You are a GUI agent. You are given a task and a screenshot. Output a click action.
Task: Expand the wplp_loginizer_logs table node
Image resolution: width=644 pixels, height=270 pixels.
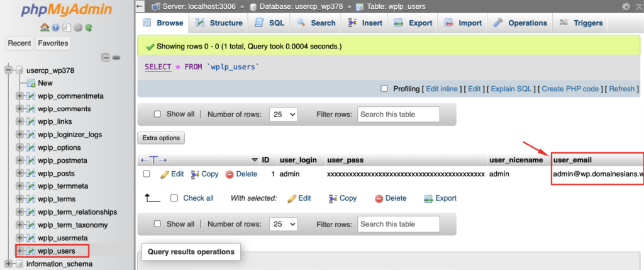19,135
